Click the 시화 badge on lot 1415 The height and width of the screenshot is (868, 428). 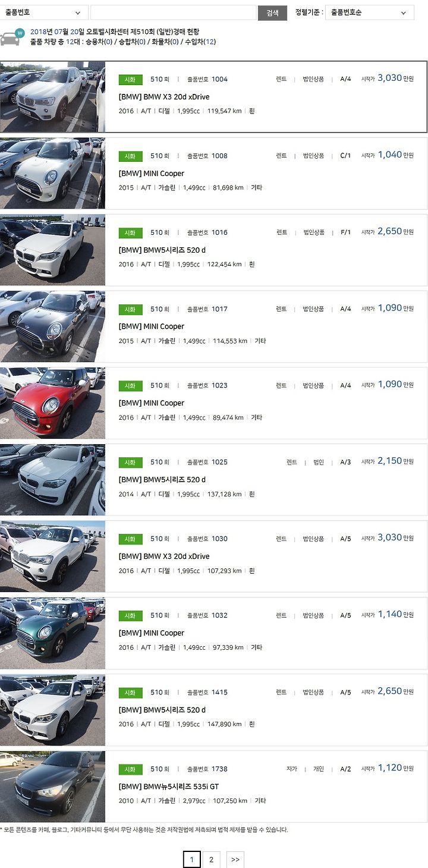click(x=130, y=693)
